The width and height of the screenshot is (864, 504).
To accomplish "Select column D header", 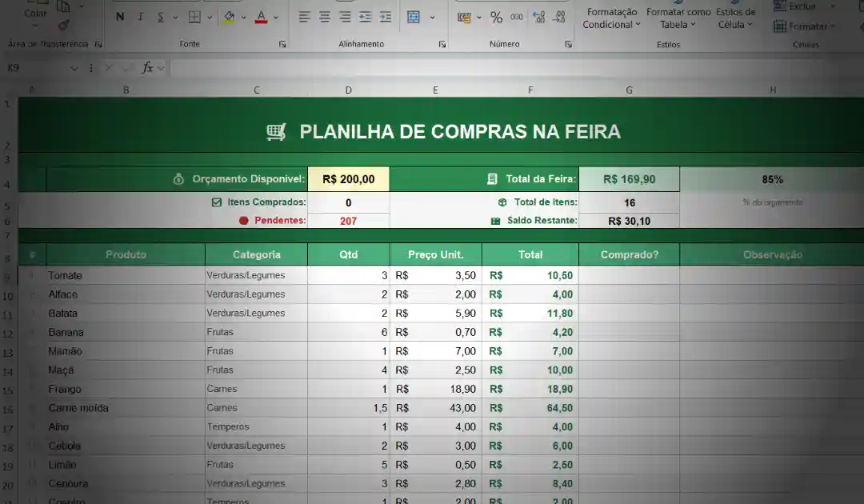I will 348,90.
